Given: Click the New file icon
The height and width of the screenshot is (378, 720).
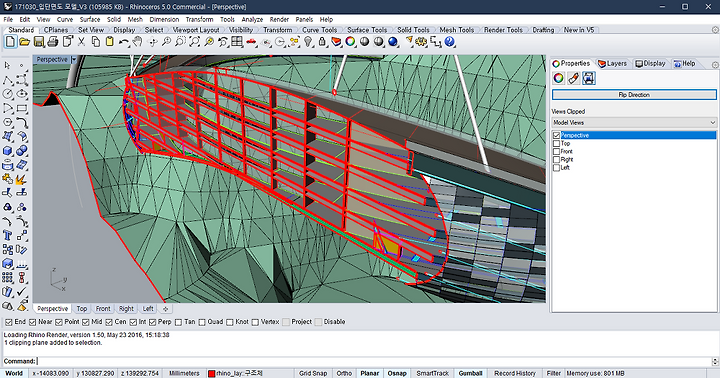Looking at the screenshot, I should (10, 42).
